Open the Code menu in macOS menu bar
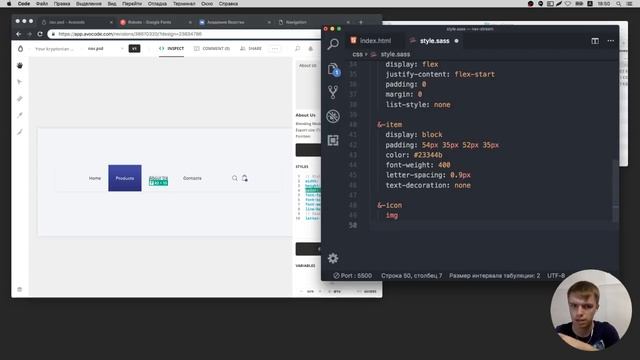Screen dimensions: 640x360 [24, 4]
